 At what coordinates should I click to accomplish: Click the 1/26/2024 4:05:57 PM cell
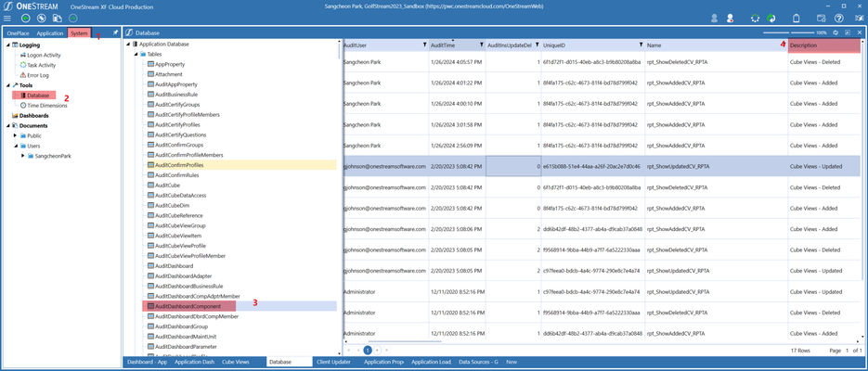pos(457,62)
